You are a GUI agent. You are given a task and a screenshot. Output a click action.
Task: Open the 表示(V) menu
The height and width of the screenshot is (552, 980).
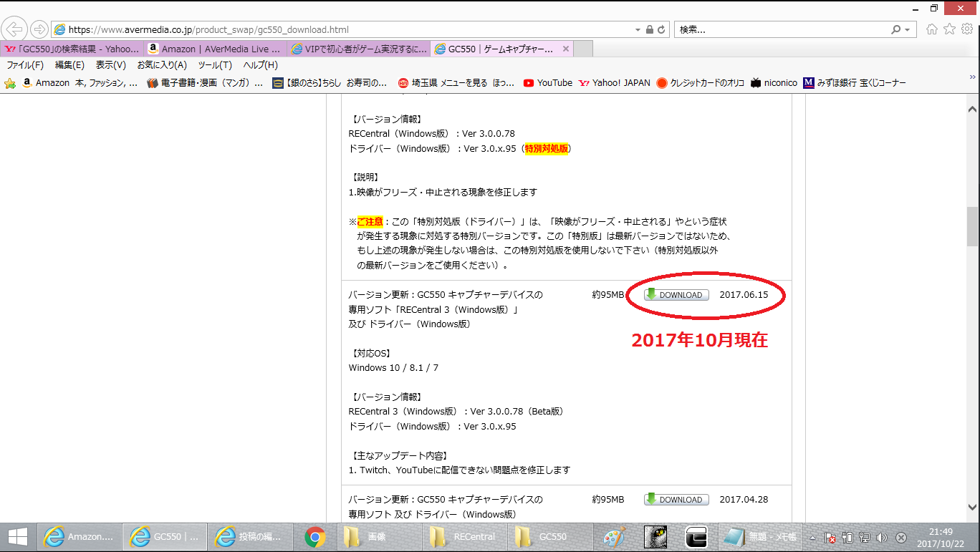pos(111,65)
